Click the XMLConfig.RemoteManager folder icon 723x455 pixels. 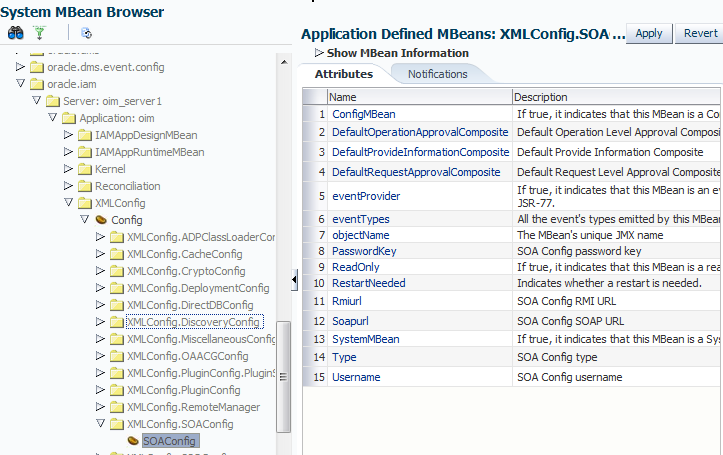pyautogui.click(x=117, y=408)
